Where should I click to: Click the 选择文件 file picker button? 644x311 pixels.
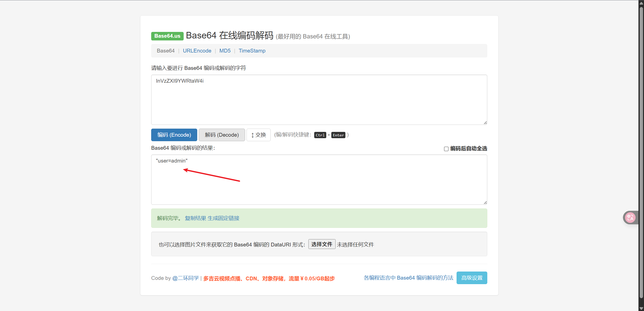coord(321,244)
